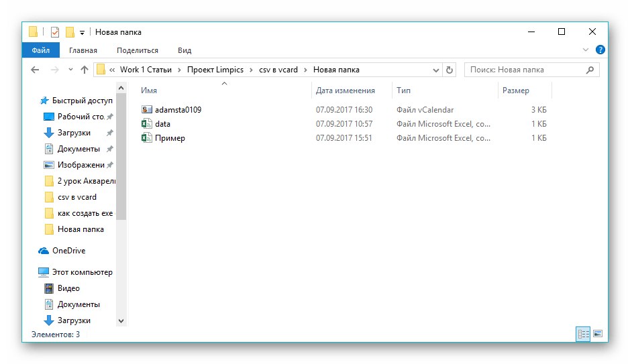Expand subfolders arrow after csv в vcard
This screenshot has height=364, width=630.
point(305,70)
